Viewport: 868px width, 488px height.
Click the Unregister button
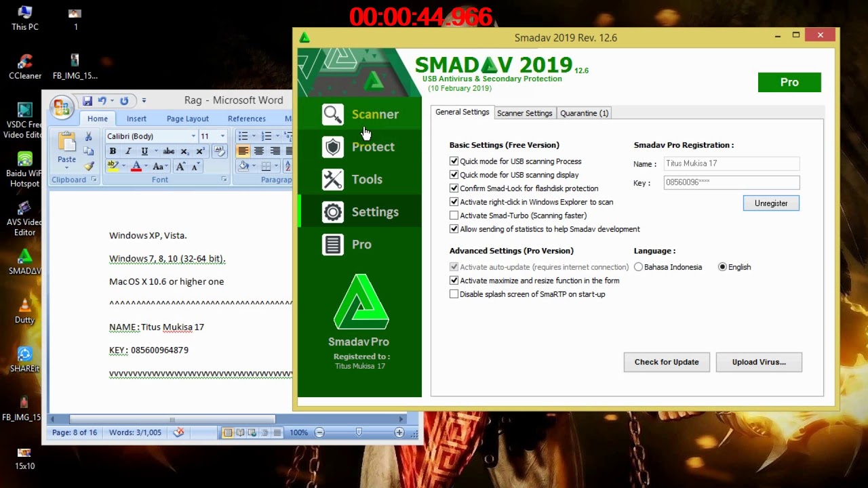pos(771,203)
